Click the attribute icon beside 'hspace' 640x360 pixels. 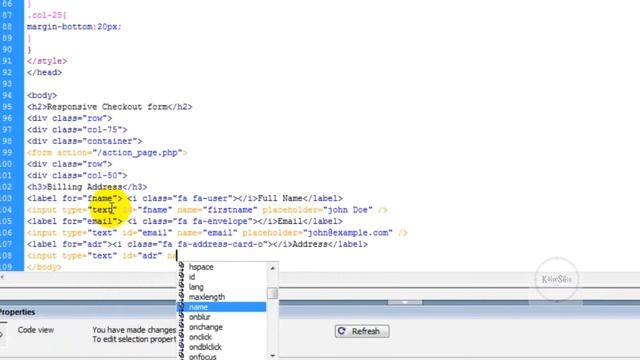[181, 267]
